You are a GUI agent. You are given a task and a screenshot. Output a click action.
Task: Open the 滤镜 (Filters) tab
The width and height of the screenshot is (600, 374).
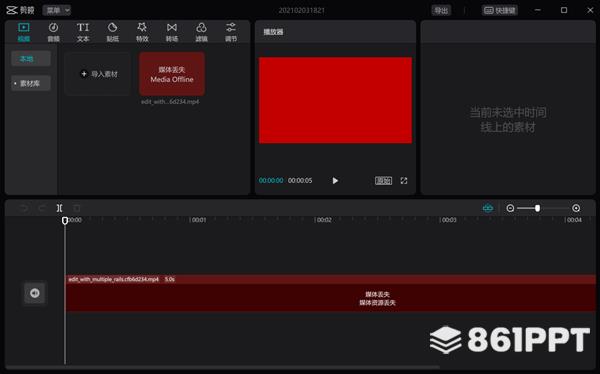coord(201,32)
